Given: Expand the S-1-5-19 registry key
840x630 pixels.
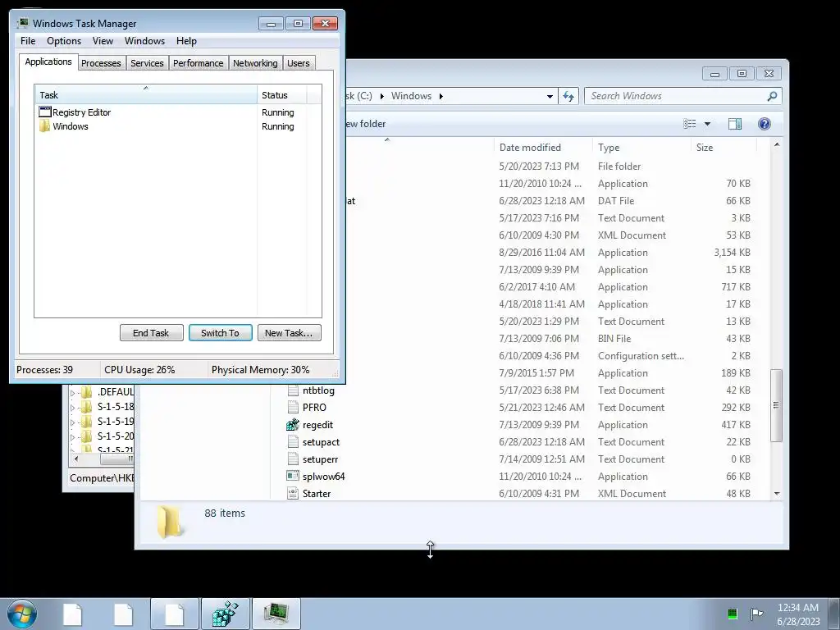Looking at the screenshot, I should point(73,422).
